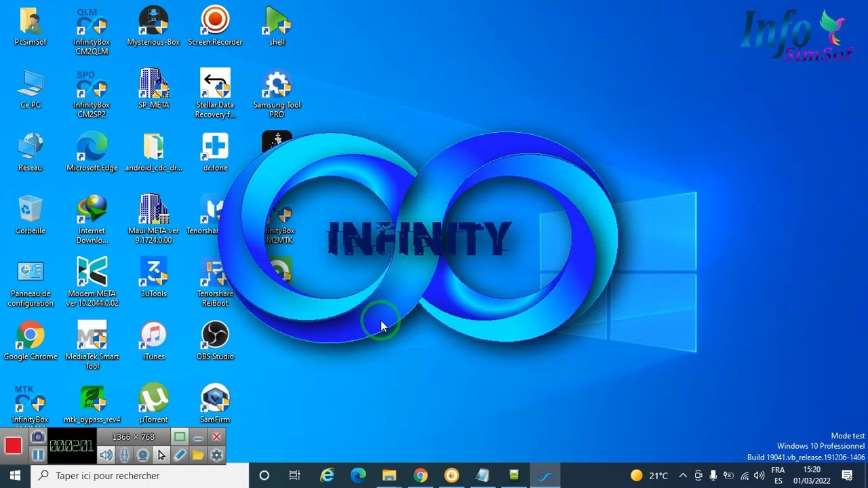Open recorder output folder icon
The width and height of the screenshot is (868, 488).
coord(198,455)
